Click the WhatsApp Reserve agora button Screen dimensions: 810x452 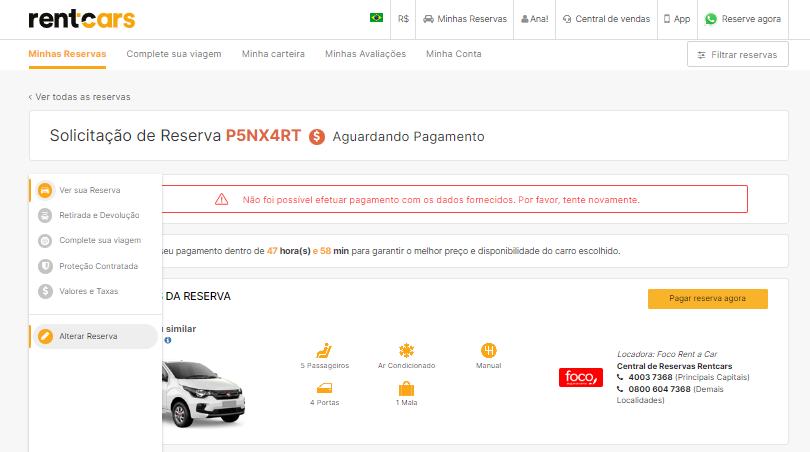click(743, 18)
